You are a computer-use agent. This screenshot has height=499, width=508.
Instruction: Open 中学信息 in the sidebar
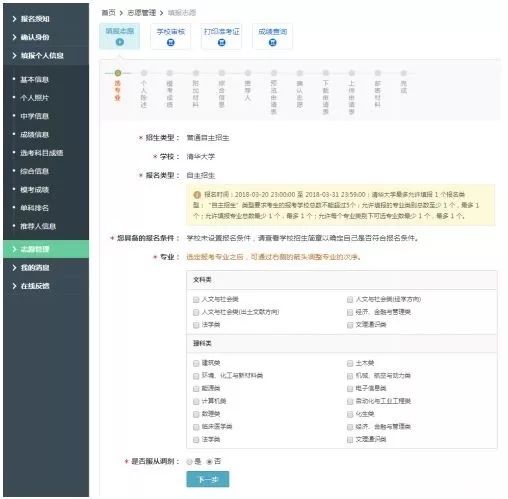click(x=35, y=116)
